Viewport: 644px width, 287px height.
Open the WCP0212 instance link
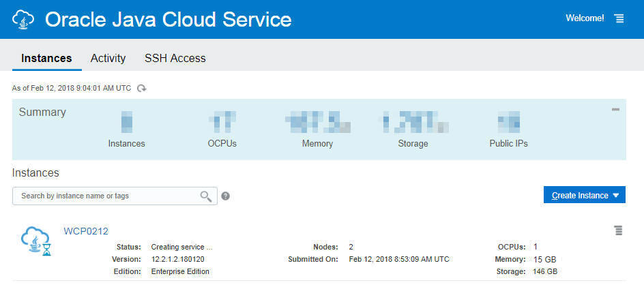86,231
